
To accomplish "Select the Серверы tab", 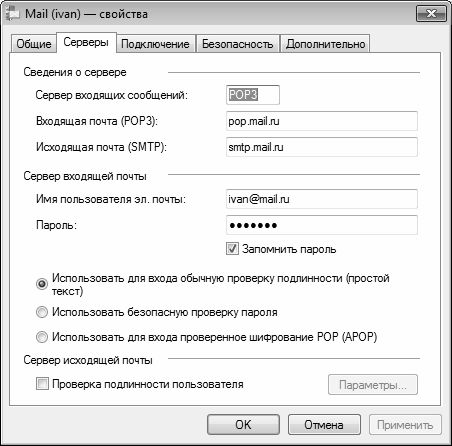I will pos(86,42).
